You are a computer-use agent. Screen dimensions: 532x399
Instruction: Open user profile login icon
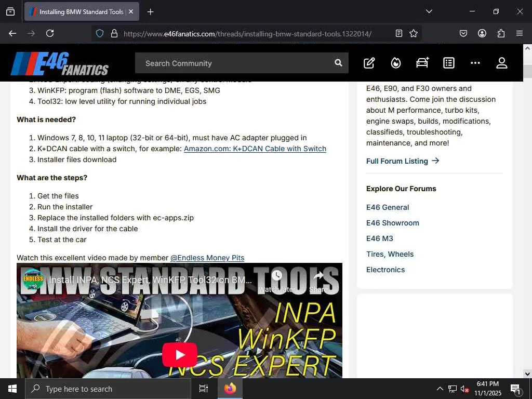point(501,63)
